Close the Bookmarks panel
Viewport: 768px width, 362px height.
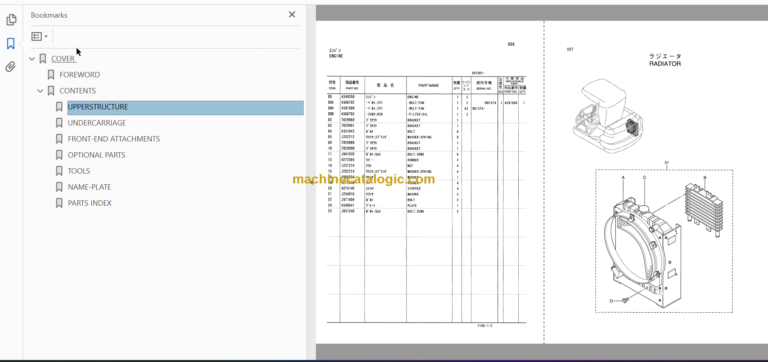[x=292, y=15]
